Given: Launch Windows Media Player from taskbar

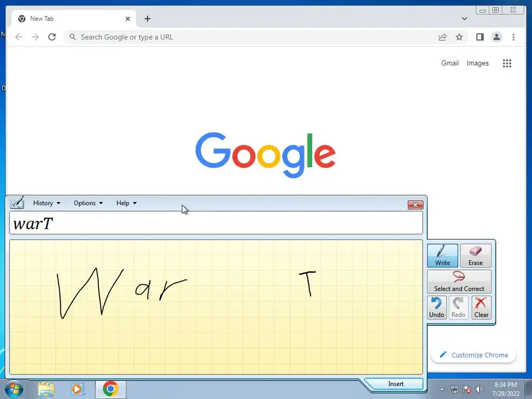Looking at the screenshot, I should pos(77,389).
